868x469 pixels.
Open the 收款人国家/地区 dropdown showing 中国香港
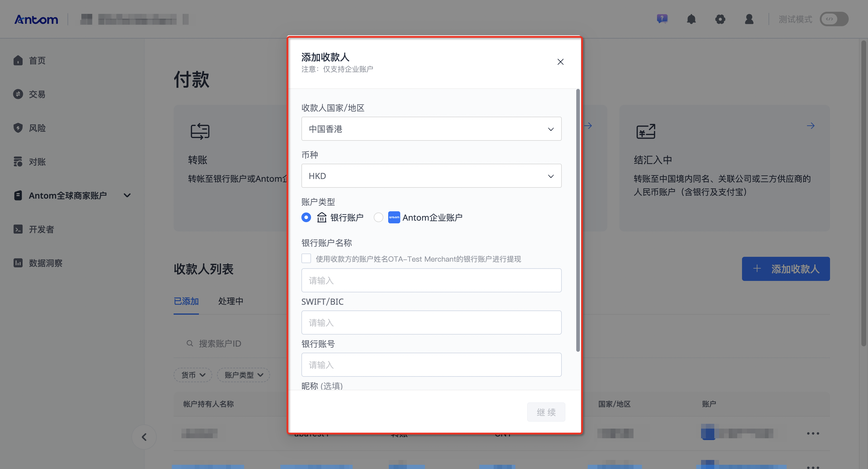click(x=431, y=129)
